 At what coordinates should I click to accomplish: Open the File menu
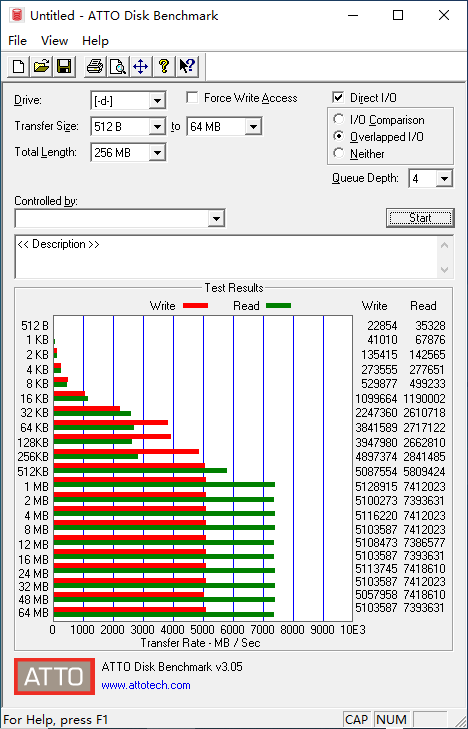point(18,41)
